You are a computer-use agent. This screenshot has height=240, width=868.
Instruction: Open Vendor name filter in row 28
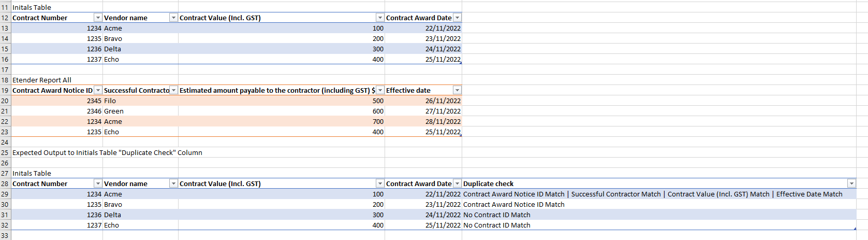point(173,183)
